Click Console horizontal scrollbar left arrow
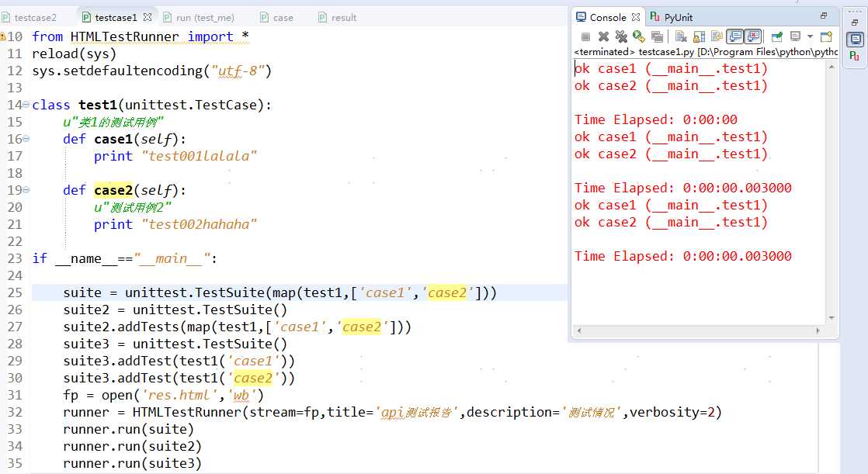 (579, 330)
